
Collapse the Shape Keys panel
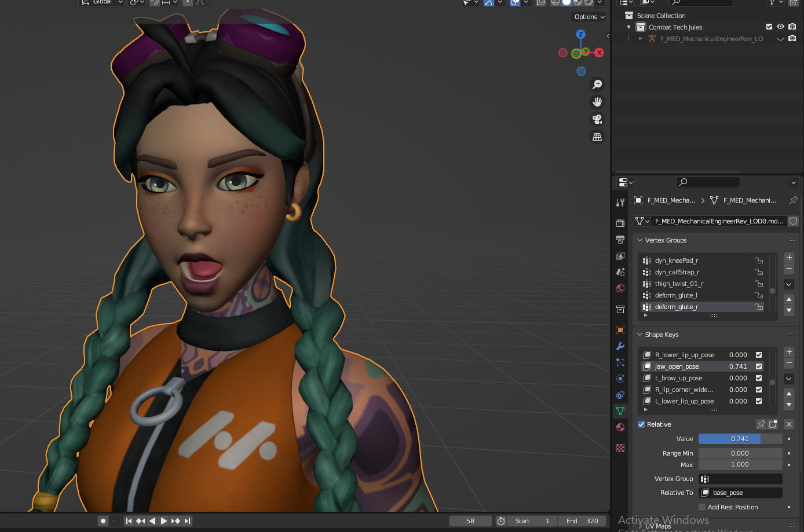(640, 335)
